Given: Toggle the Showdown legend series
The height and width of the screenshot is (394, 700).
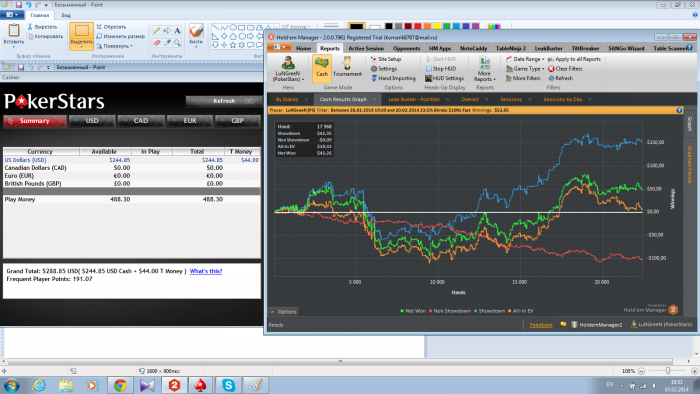Looking at the screenshot, I should pyautogui.click(x=489, y=311).
